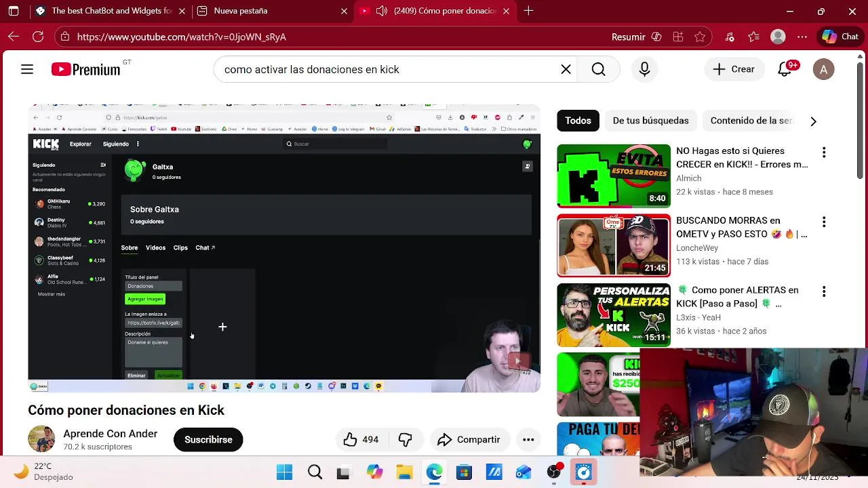View site information icon in address bar

(64, 37)
